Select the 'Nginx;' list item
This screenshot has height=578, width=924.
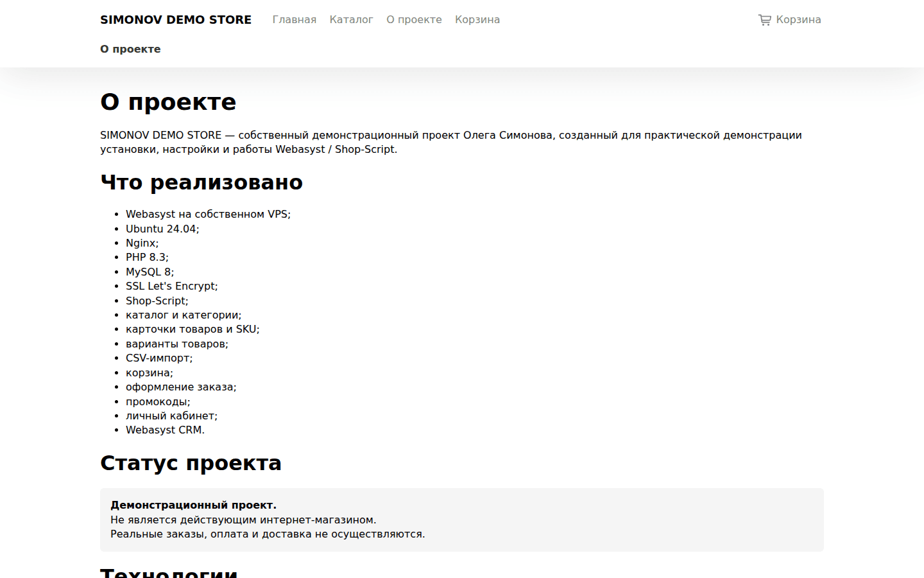[x=142, y=243]
